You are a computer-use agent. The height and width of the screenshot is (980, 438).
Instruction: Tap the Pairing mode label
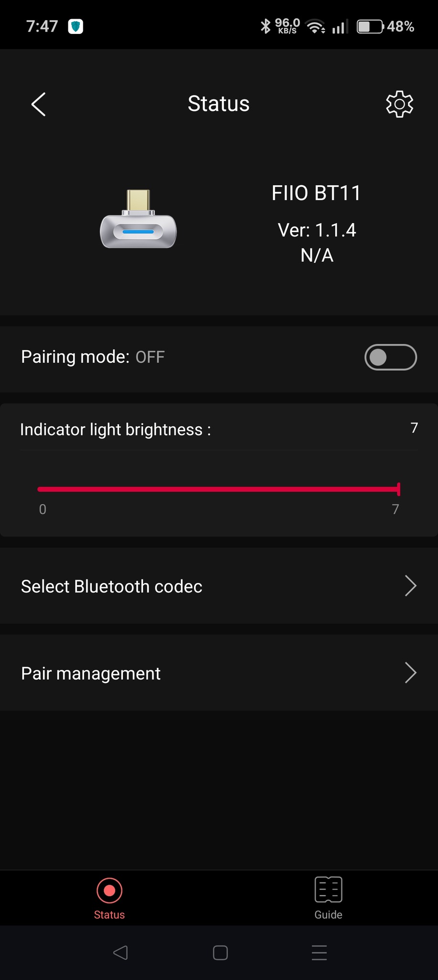coord(75,357)
